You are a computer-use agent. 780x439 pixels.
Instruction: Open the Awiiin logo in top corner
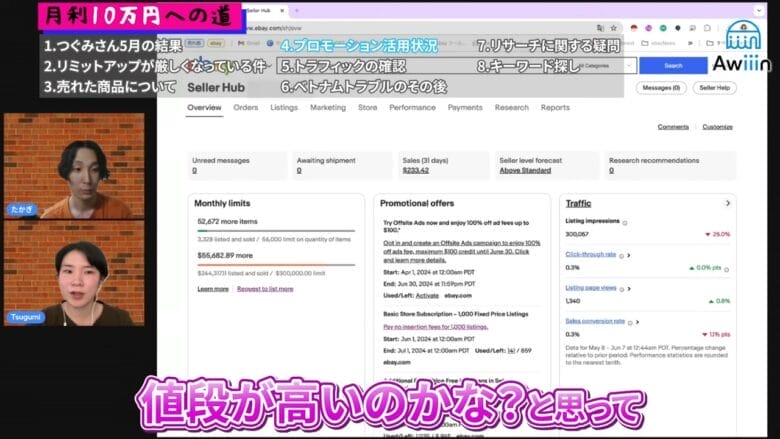742,49
